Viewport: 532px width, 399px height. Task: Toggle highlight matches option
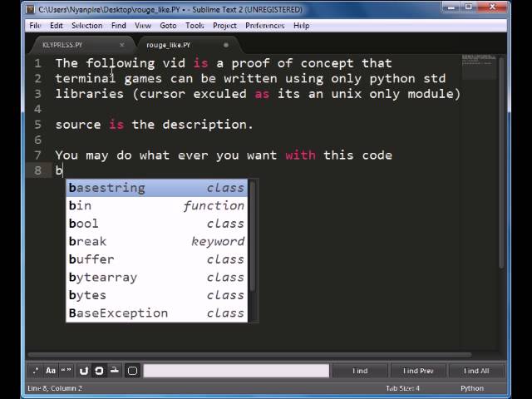click(133, 371)
